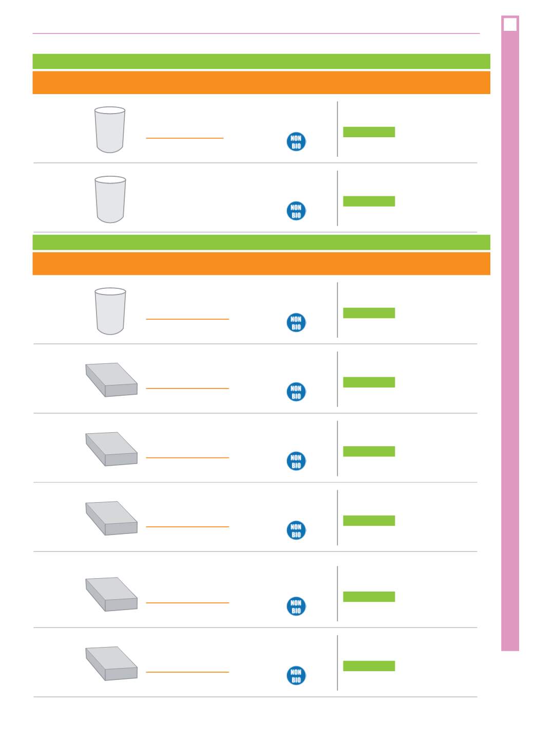The image size is (534, 756).
Task: Select the NON BIO badge beside the second cup
Action: coord(296,211)
